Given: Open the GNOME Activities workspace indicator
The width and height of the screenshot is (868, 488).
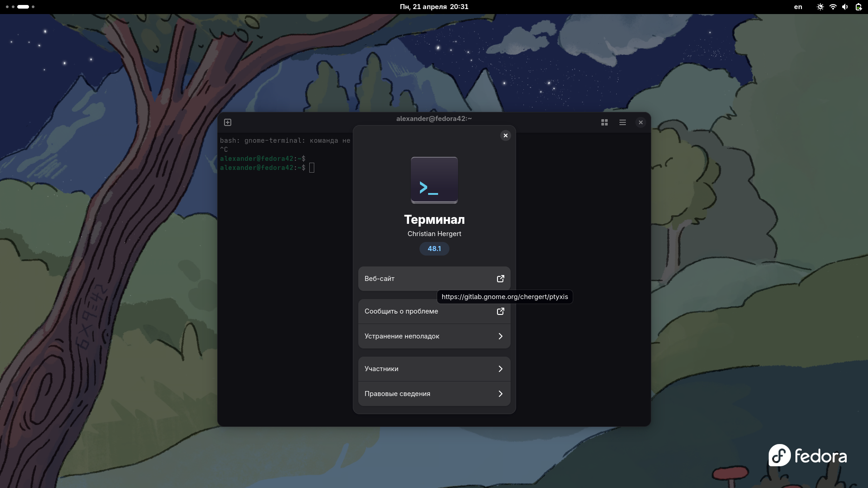Looking at the screenshot, I should (20, 7).
